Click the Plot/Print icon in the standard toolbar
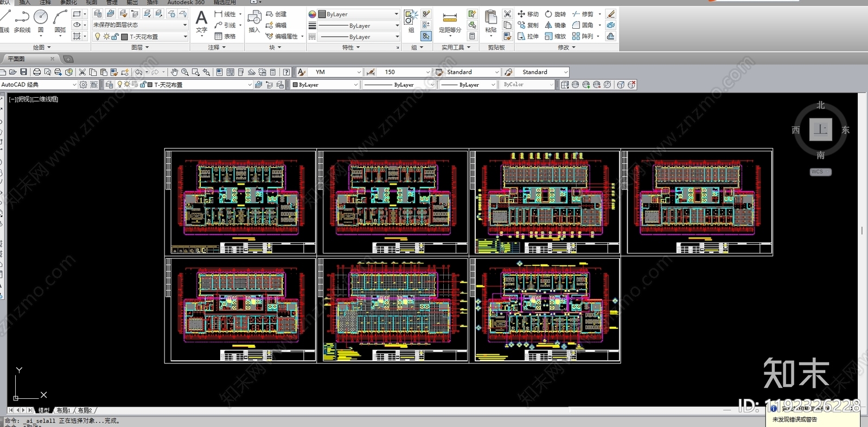Screen dimensions: 868x427 tap(37, 72)
